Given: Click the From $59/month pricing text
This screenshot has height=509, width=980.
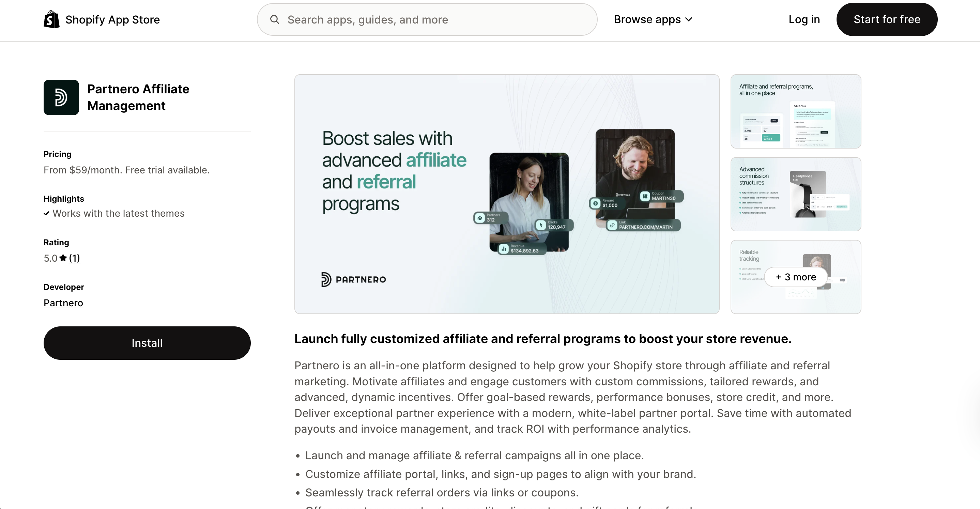Looking at the screenshot, I should click(x=126, y=170).
